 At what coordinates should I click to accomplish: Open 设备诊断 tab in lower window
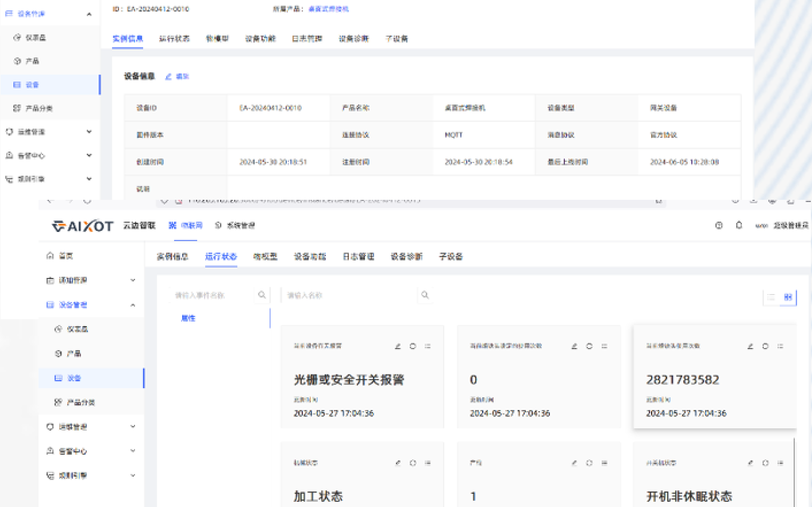click(407, 257)
